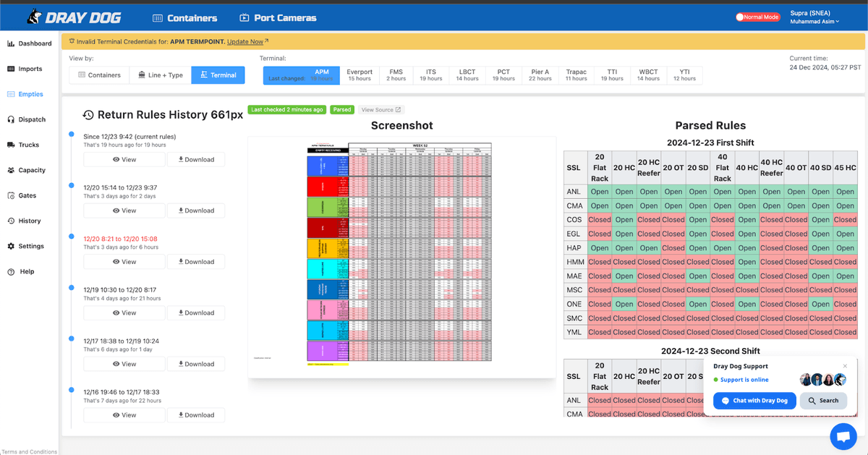Toggle Normal Mode in the top bar
The image size is (868, 455).
click(x=757, y=16)
